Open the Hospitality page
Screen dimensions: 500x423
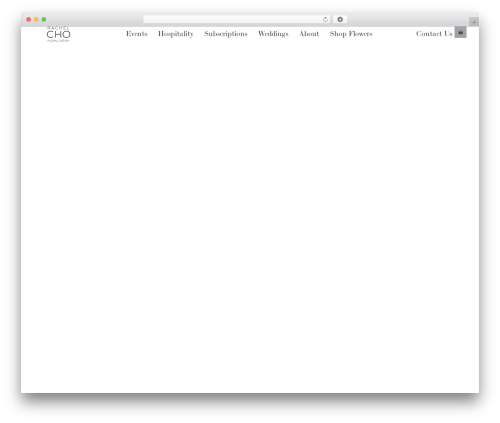176,34
